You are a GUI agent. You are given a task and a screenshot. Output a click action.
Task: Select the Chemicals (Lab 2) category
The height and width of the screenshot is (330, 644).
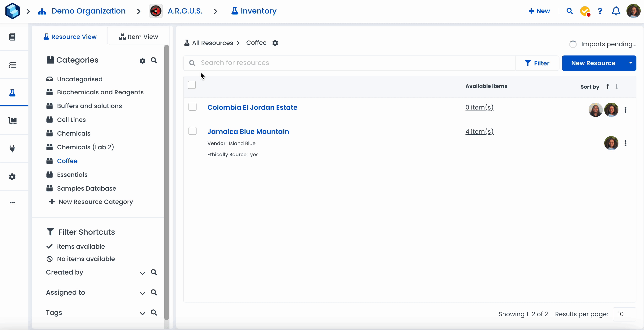pyautogui.click(x=85, y=147)
